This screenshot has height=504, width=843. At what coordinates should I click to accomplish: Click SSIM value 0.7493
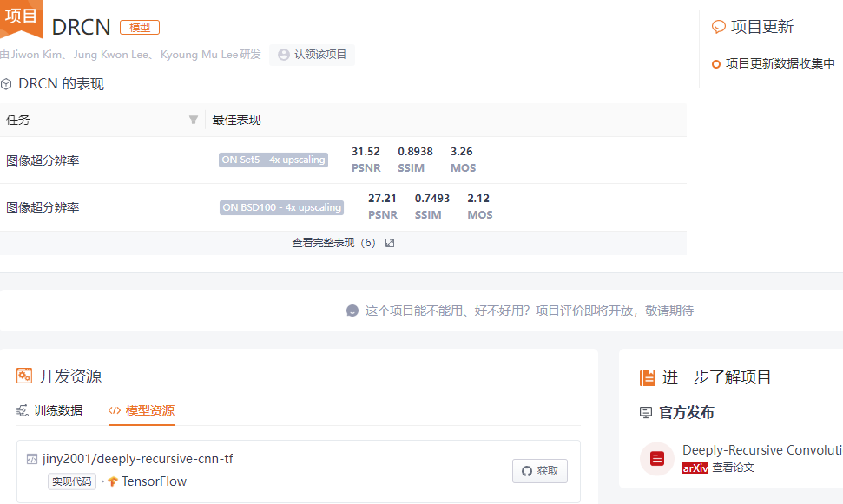tap(431, 199)
